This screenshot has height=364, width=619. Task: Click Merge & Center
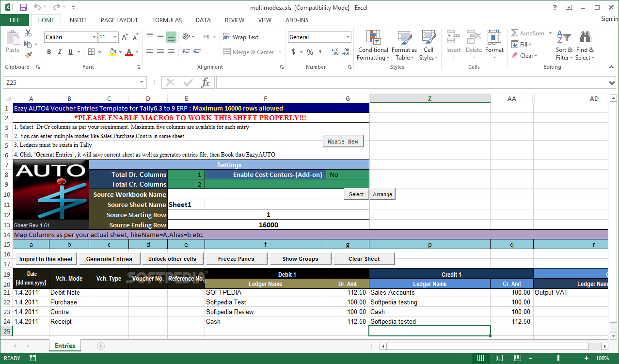(249, 52)
